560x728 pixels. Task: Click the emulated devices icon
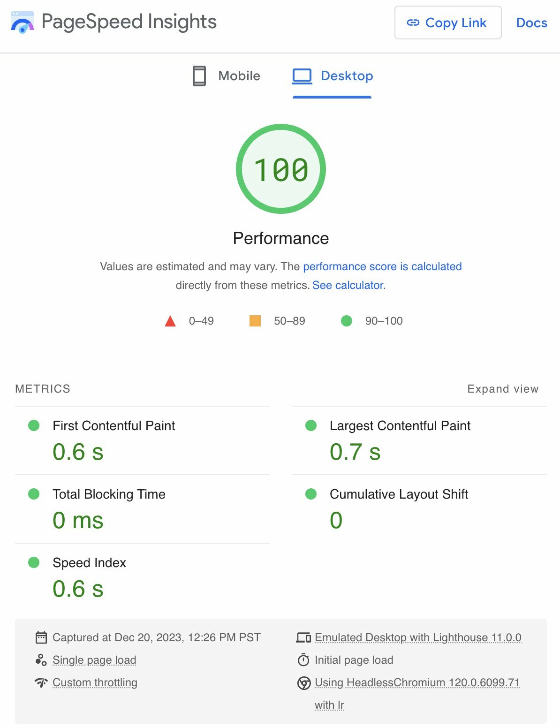click(x=303, y=637)
